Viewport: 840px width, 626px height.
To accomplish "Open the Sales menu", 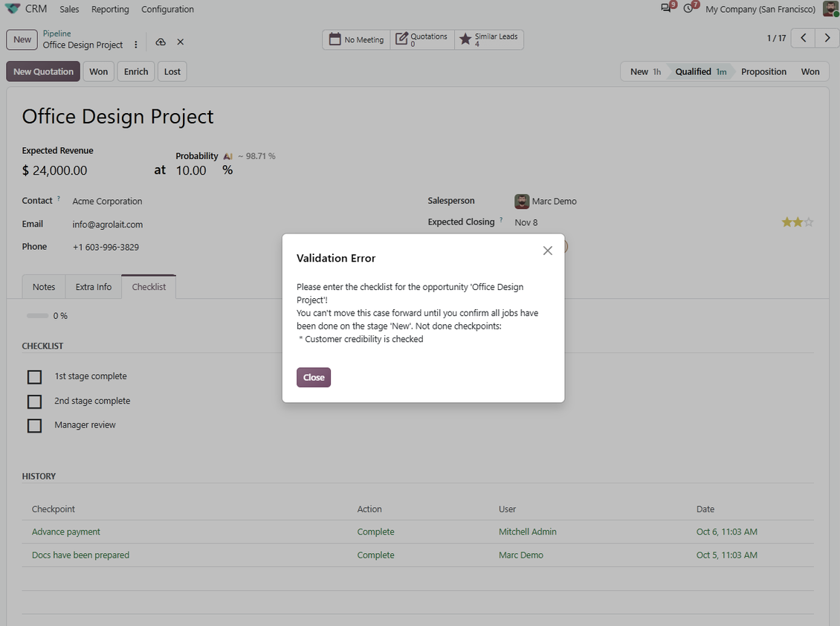I will pyautogui.click(x=69, y=9).
